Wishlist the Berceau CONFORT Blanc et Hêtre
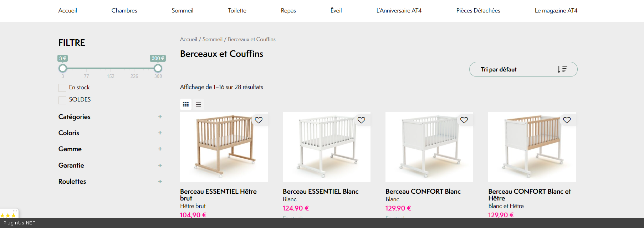The width and height of the screenshot is (644, 228). [x=567, y=120]
